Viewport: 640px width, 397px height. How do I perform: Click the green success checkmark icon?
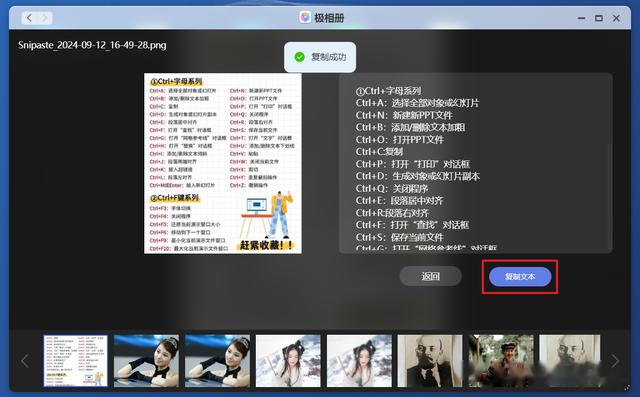pyautogui.click(x=300, y=57)
